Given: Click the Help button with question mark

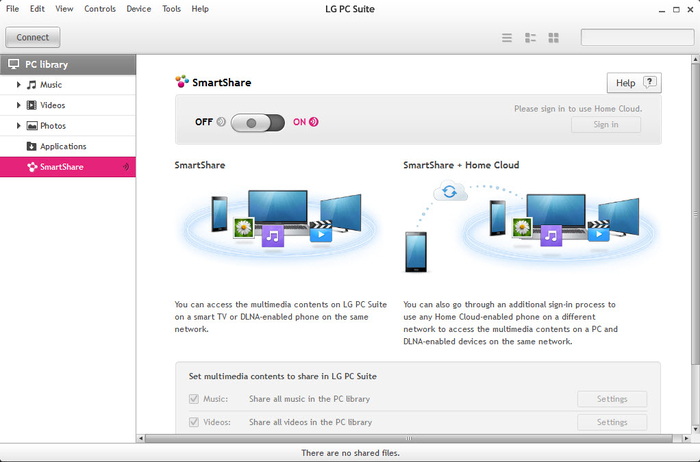Looking at the screenshot, I should 634,83.
